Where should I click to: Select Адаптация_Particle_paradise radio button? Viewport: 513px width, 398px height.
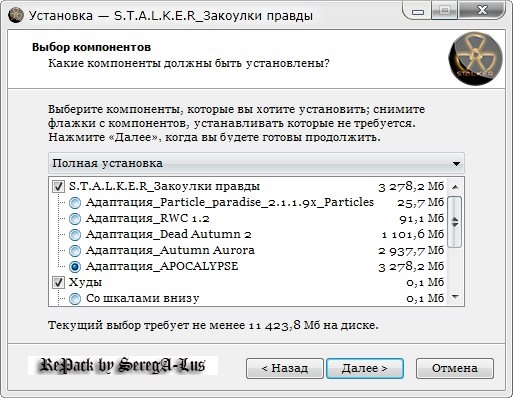(x=75, y=203)
